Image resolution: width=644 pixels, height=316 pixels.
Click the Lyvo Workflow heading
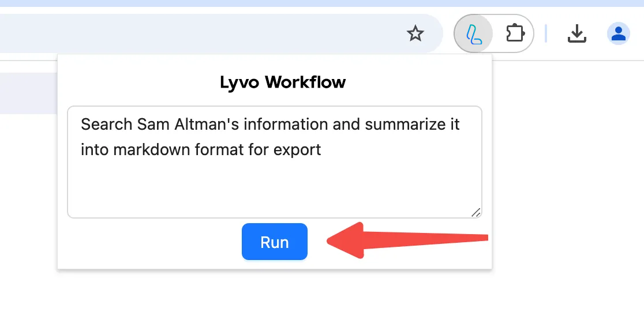pyautogui.click(x=283, y=82)
